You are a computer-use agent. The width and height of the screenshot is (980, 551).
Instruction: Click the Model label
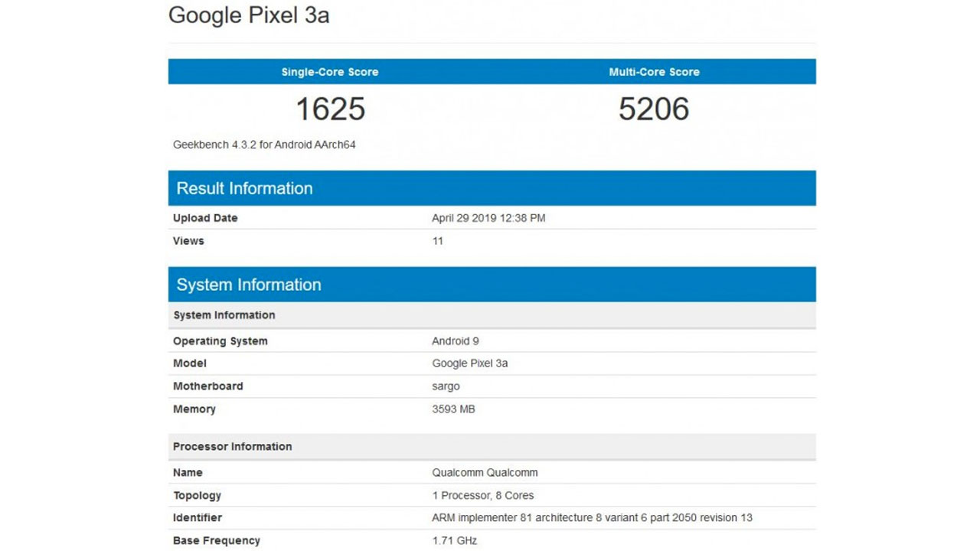click(x=190, y=364)
